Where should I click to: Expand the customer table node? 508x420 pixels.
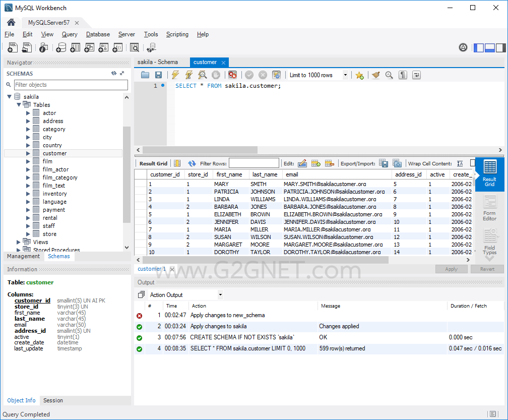click(28, 153)
